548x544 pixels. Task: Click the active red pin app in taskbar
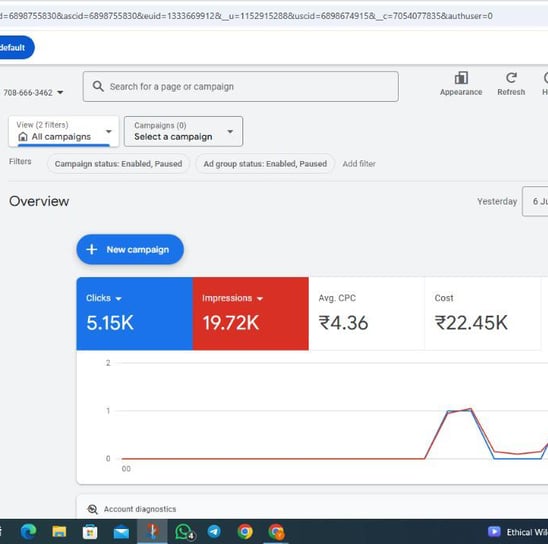pyautogui.click(x=152, y=531)
